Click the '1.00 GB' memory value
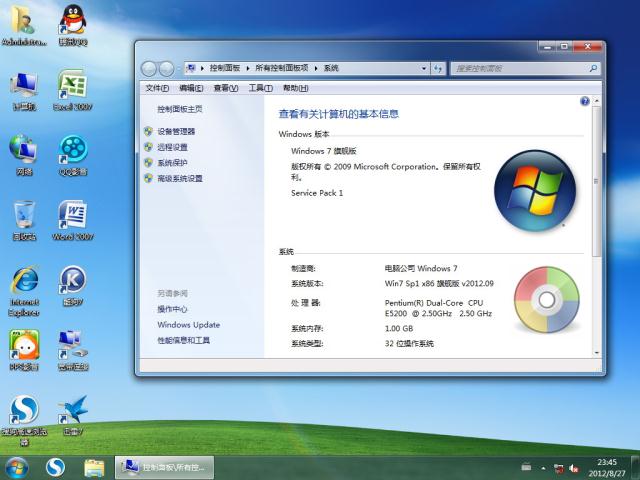This screenshot has width=640, height=480. click(x=399, y=329)
